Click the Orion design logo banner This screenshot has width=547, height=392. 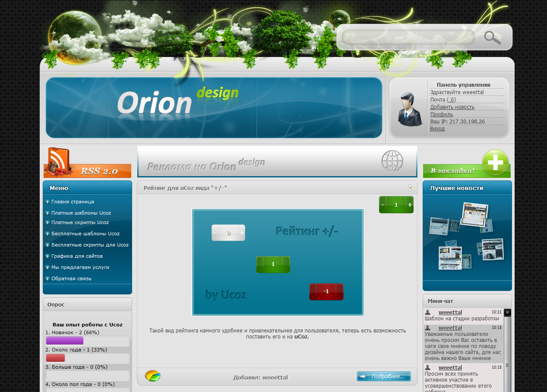(214, 107)
